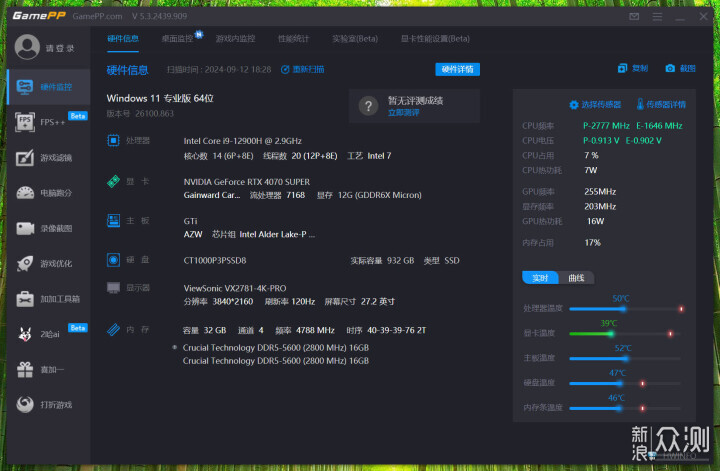
Task: Click the E-1646 MHz CPU frequency value
Action: tap(659, 126)
